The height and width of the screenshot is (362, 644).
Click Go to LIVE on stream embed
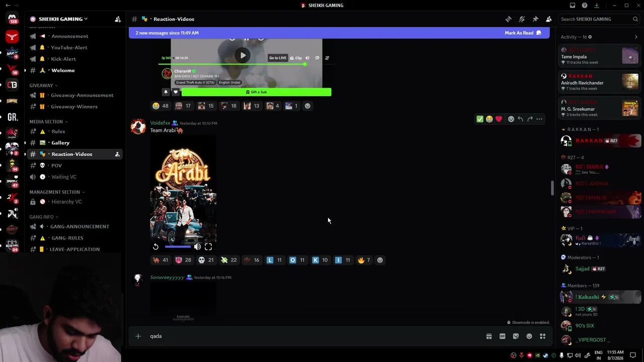(277, 58)
